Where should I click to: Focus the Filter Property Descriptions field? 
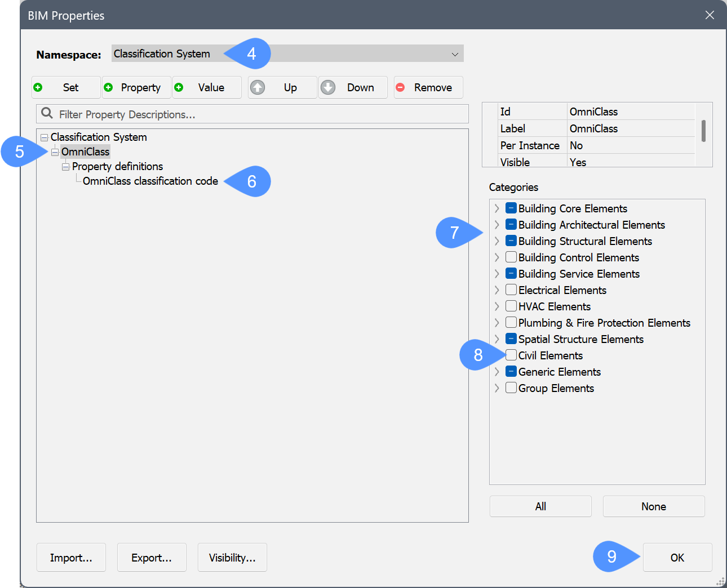(259, 114)
